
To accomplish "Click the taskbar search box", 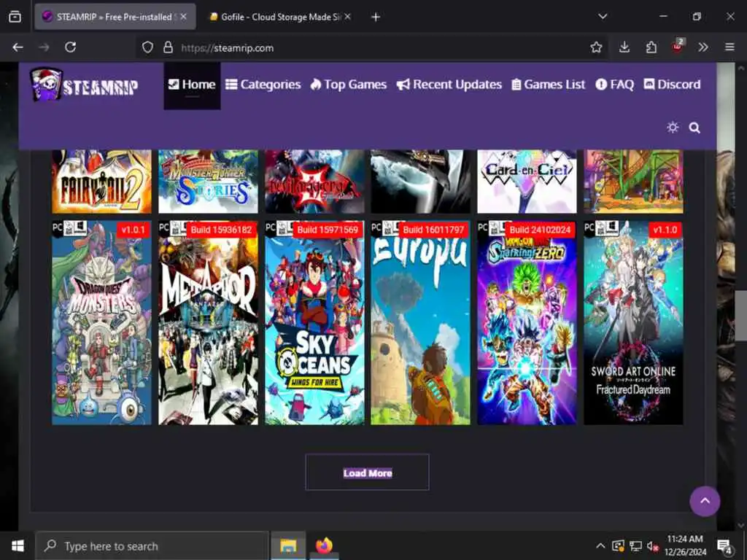I will 152,545.
